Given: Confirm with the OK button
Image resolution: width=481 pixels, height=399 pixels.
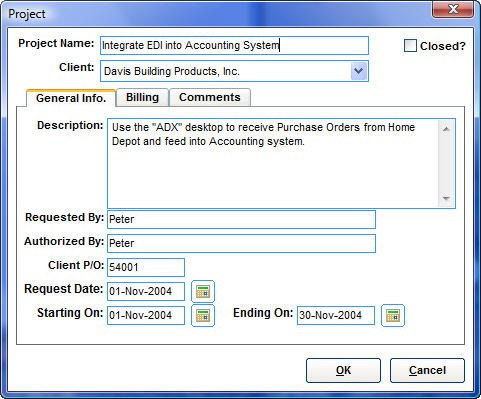Looking at the screenshot, I should click(x=343, y=370).
